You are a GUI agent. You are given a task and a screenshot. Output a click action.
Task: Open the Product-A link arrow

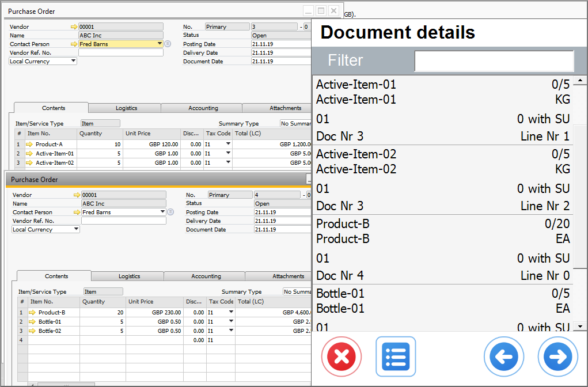point(30,145)
